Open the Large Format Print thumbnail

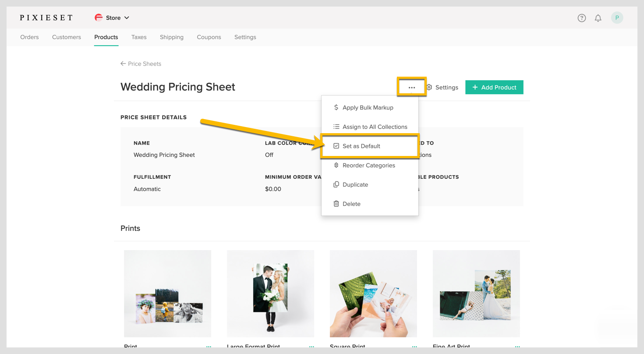click(x=270, y=294)
